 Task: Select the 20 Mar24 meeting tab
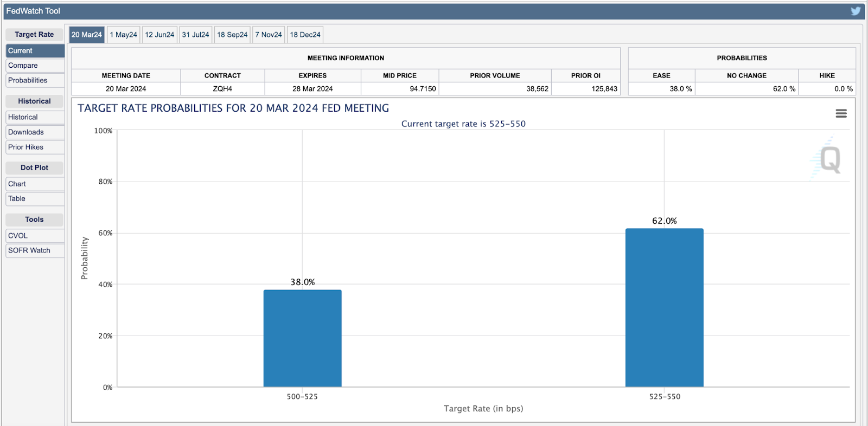click(x=87, y=35)
